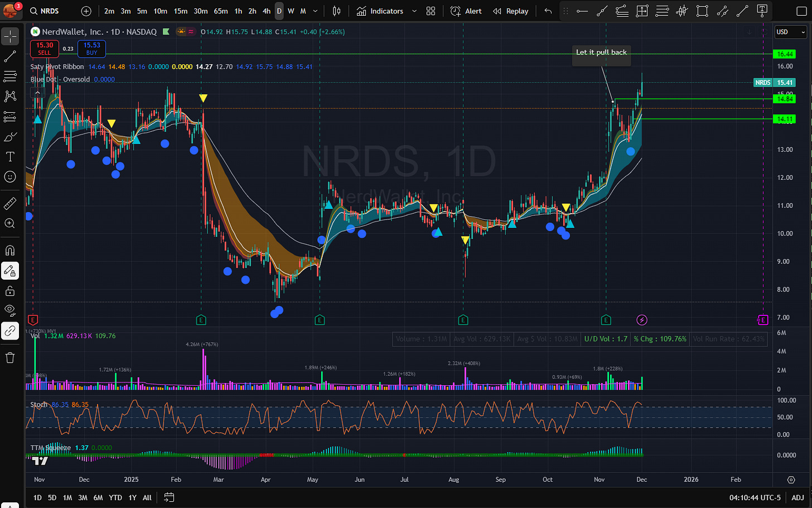The width and height of the screenshot is (812, 508).
Task: Switch to the 65m timeframe
Action: (221, 11)
